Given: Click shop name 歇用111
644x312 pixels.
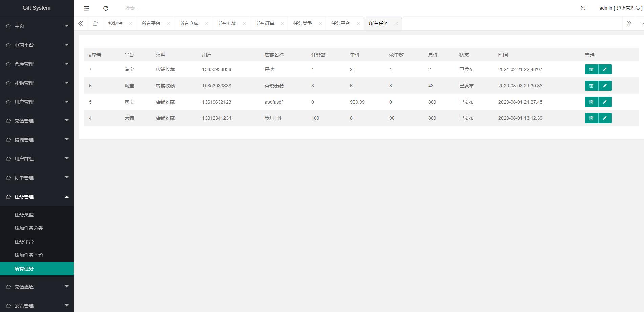Looking at the screenshot, I should 273,118.
